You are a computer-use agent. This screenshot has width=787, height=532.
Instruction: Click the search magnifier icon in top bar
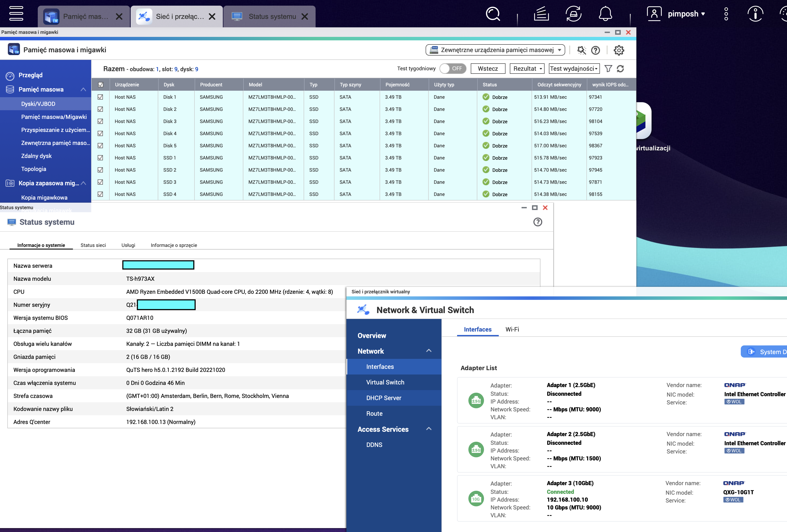(x=493, y=14)
